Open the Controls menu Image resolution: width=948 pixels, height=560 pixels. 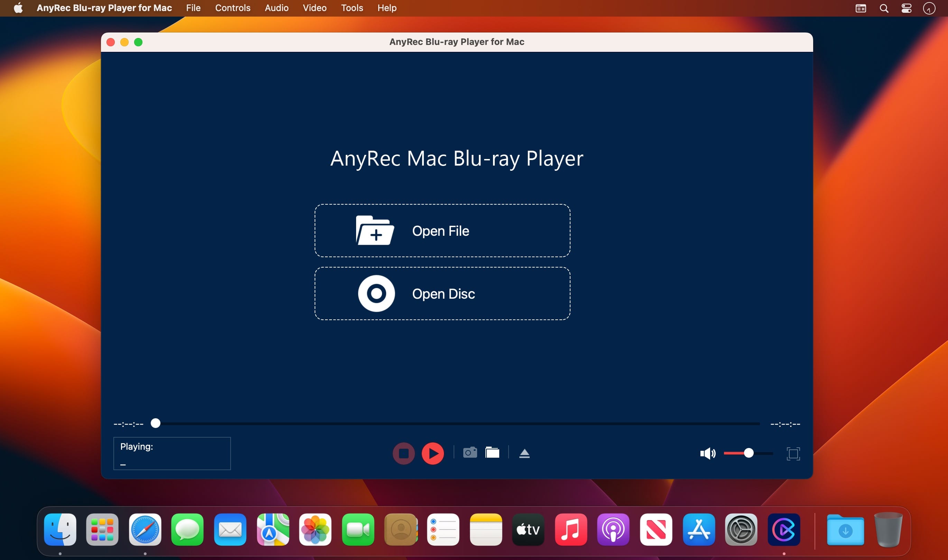(x=232, y=8)
